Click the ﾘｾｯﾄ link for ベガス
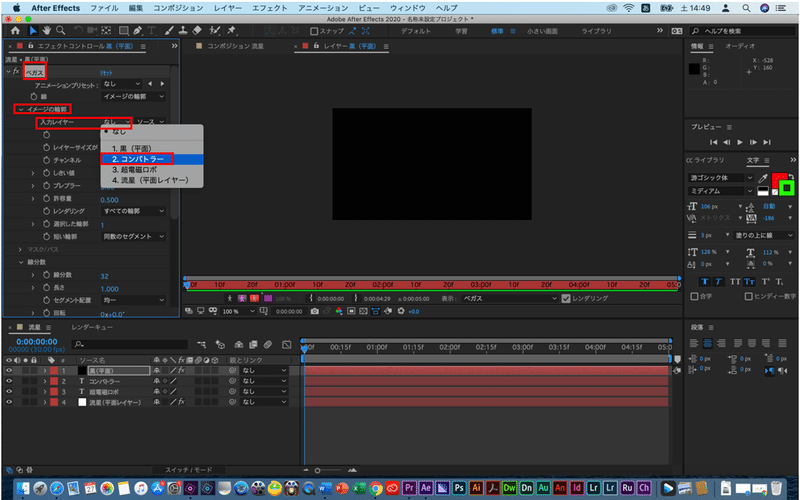The width and height of the screenshot is (800, 500). [x=106, y=72]
